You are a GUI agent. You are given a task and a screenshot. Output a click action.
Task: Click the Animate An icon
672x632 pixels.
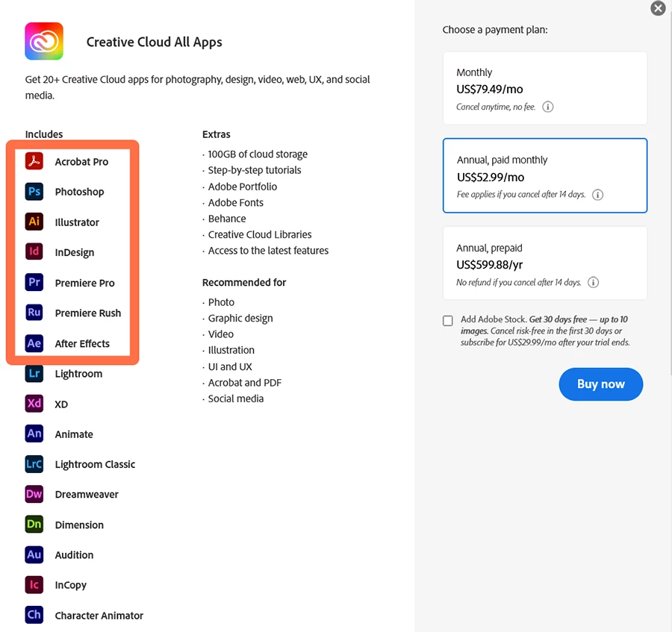34,434
